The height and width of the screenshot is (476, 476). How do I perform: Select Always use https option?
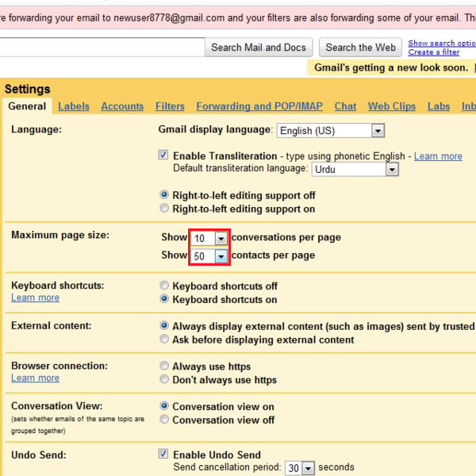tap(164, 366)
